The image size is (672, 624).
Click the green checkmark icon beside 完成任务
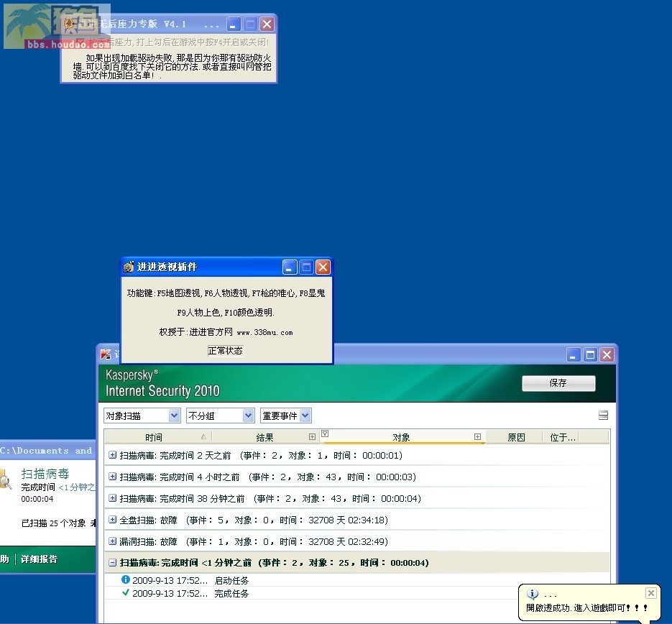point(125,592)
